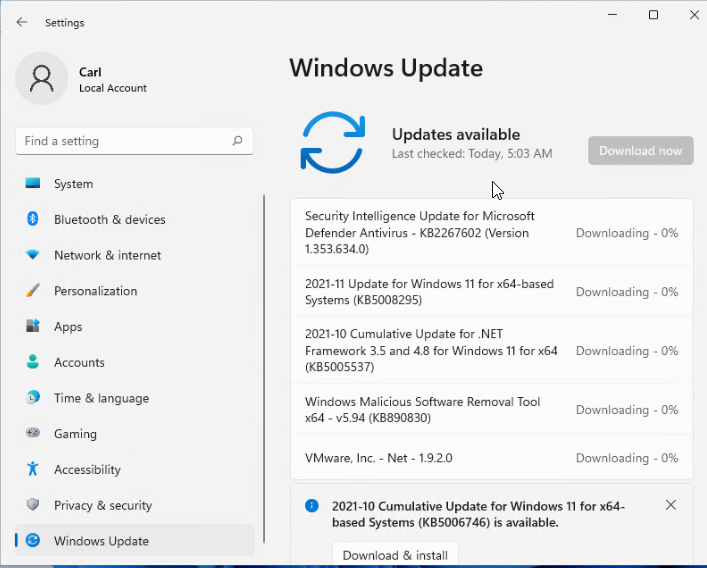Select Personalization in the sidebar
Viewport: 707px width, 568px height.
(134, 291)
